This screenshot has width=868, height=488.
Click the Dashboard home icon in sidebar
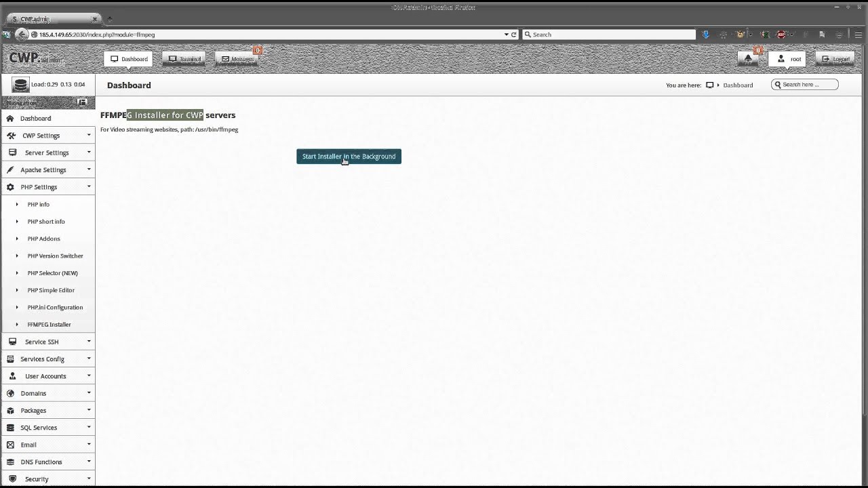coord(10,119)
